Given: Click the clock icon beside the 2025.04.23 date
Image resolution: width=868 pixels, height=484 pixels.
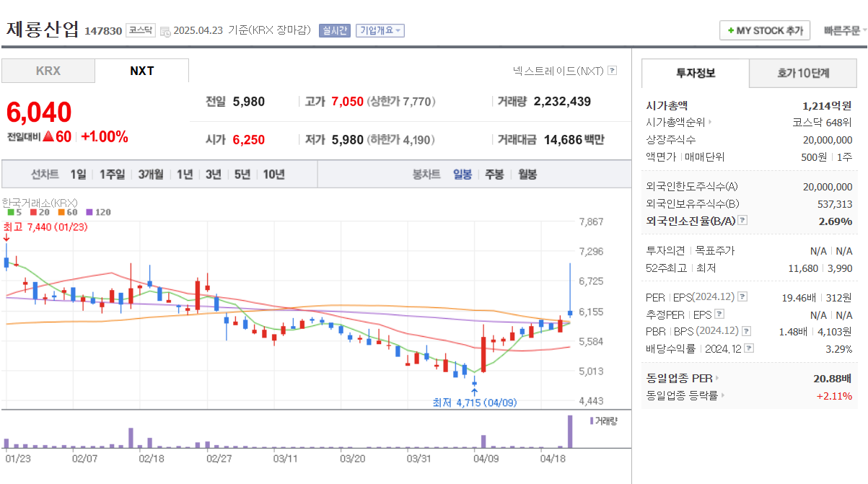Looking at the screenshot, I should 167,30.
